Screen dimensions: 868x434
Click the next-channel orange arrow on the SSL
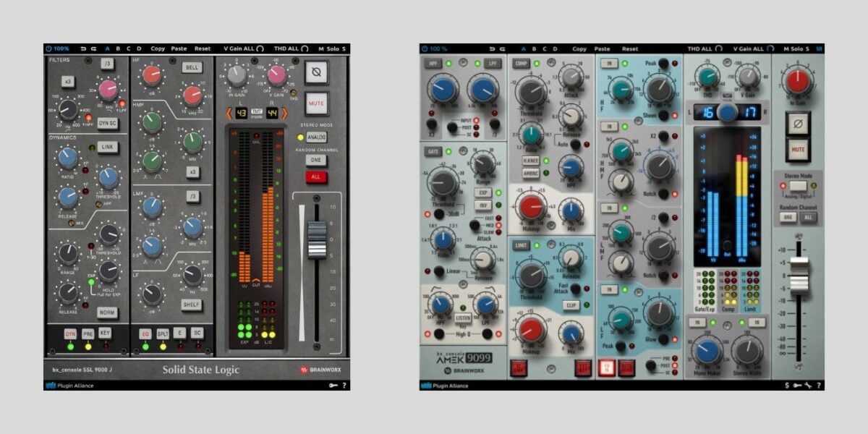284,113
